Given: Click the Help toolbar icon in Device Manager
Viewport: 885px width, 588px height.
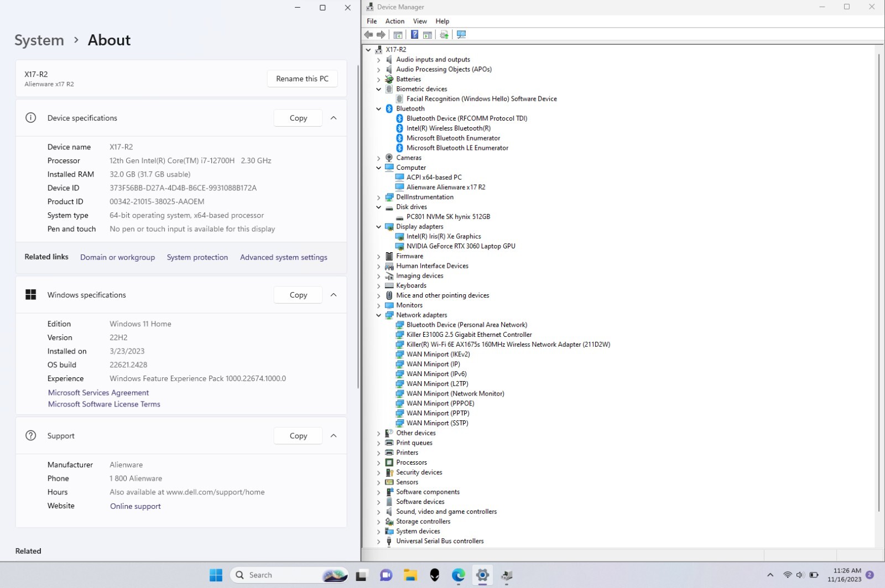Looking at the screenshot, I should 414,35.
